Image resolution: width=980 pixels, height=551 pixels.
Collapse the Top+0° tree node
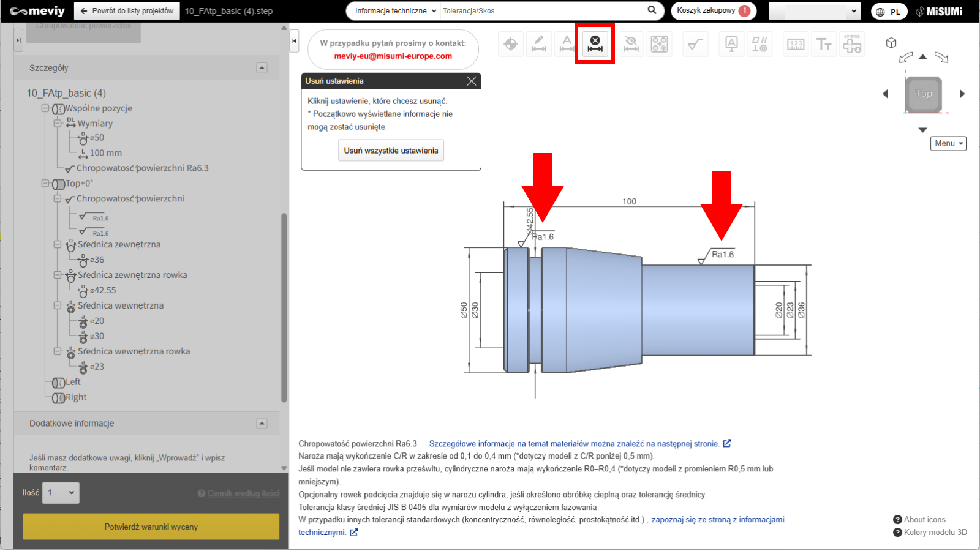(x=45, y=183)
